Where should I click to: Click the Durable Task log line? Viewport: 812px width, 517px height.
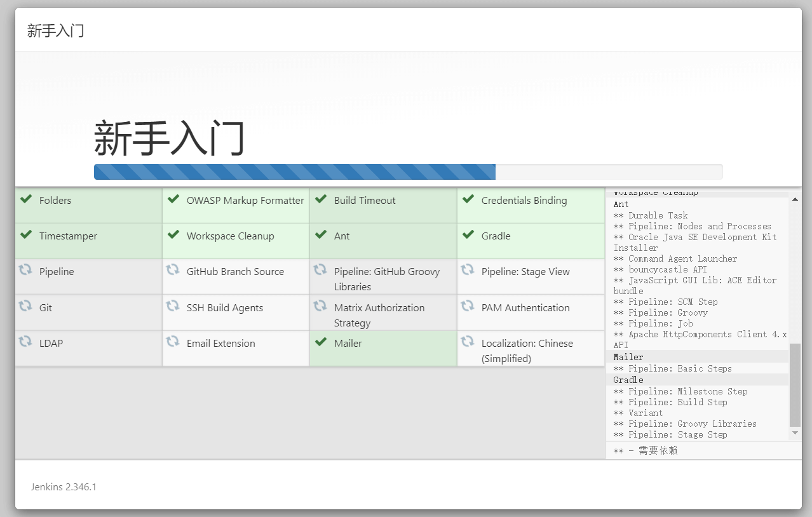[x=651, y=215]
